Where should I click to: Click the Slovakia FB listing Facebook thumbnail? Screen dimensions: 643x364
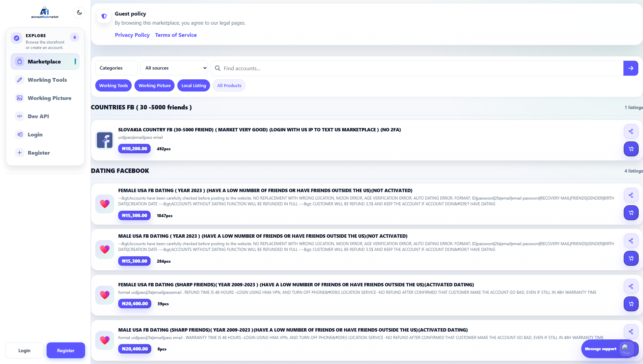pyautogui.click(x=105, y=140)
